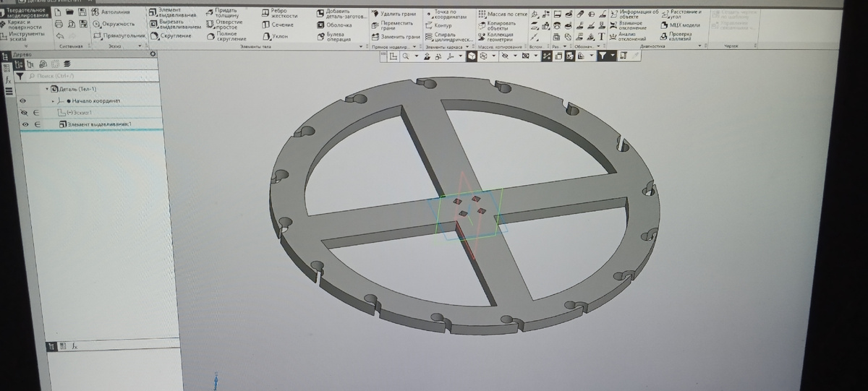This screenshot has width=868, height=391.
Task: Select the Элемент выдавливания extrude tool
Action: (172, 12)
